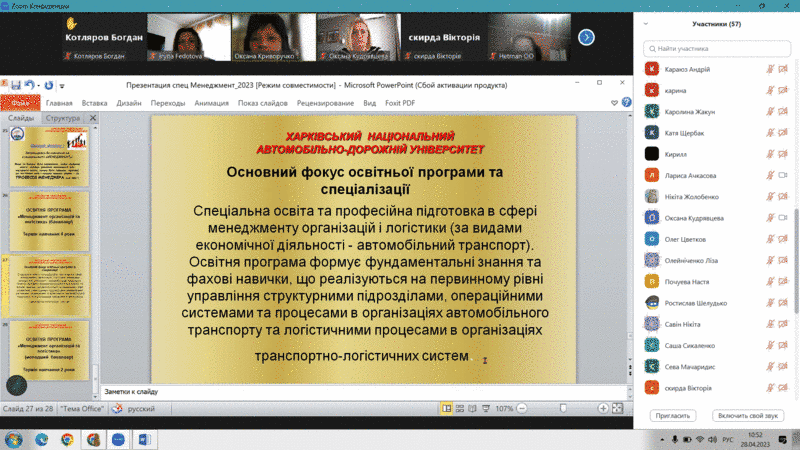Click Включить свой звук button
The width and height of the screenshot is (800, 450).
747,415
